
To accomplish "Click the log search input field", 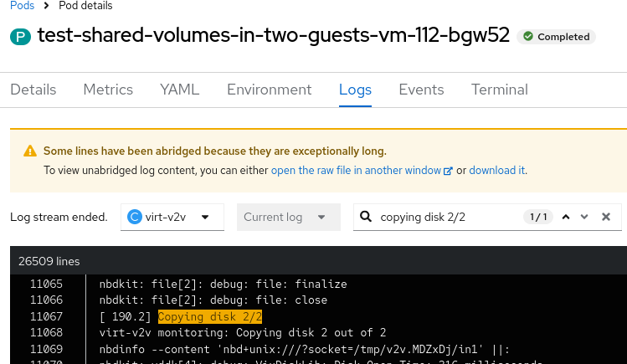I will tap(448, 218).
